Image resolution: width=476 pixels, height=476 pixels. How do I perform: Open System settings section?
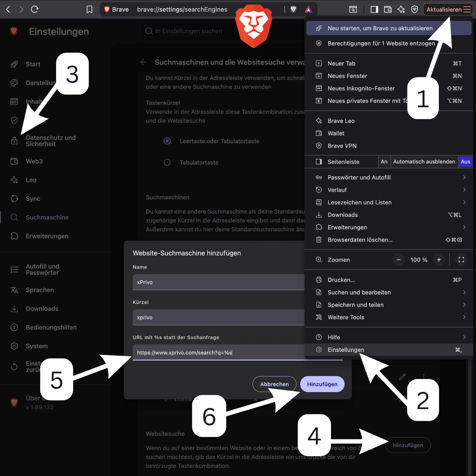(37, 346)
